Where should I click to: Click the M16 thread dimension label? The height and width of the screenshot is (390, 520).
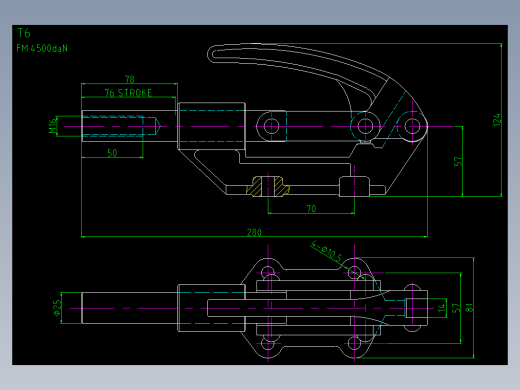pos(53,126)
